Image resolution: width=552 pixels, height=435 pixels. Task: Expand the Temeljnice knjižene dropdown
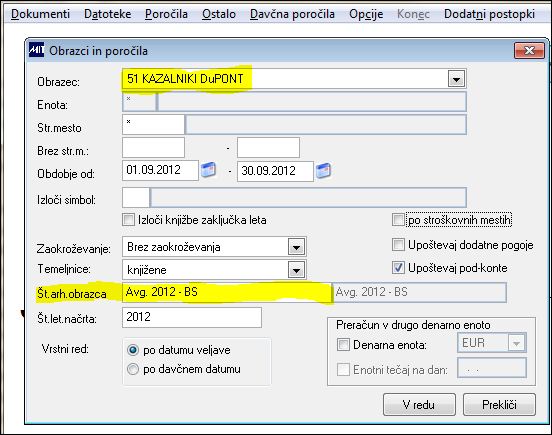click(296, 270)
